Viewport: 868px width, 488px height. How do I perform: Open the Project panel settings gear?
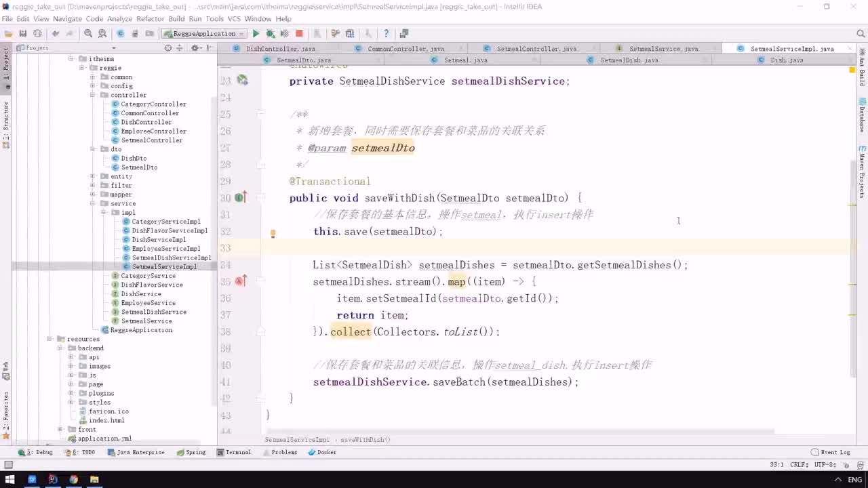pos(195,47)
